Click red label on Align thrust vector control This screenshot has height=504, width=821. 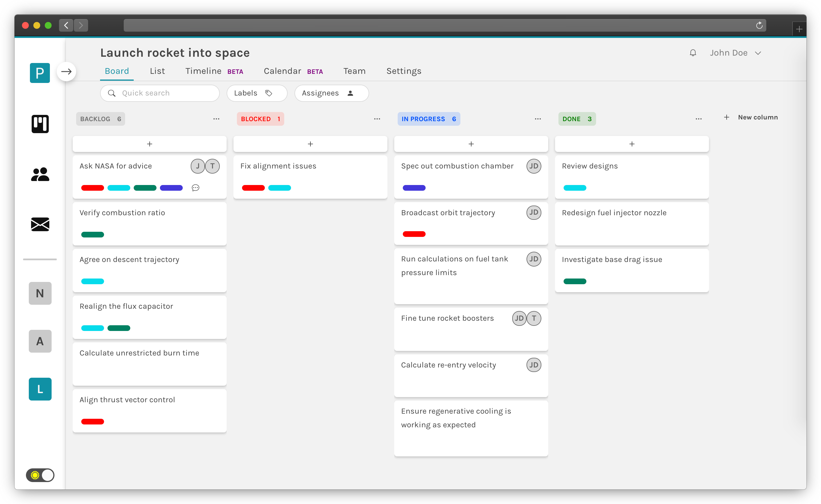pos(93,422)
